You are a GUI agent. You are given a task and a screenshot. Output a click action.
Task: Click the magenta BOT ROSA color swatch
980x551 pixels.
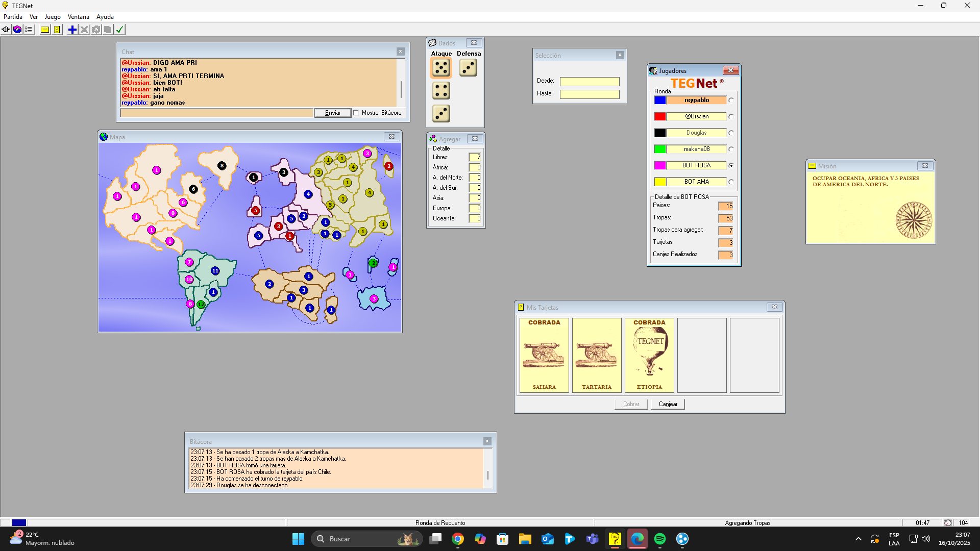click(659, 166)
